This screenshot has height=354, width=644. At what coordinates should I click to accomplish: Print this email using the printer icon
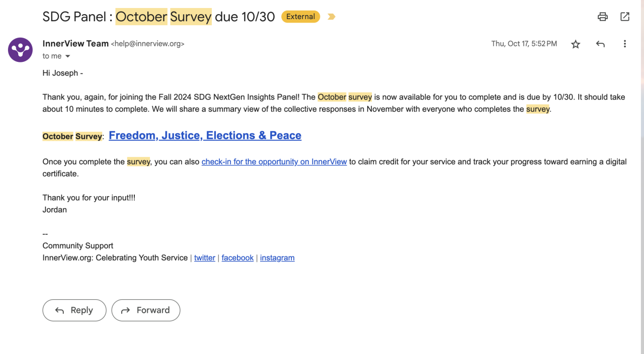602,17
